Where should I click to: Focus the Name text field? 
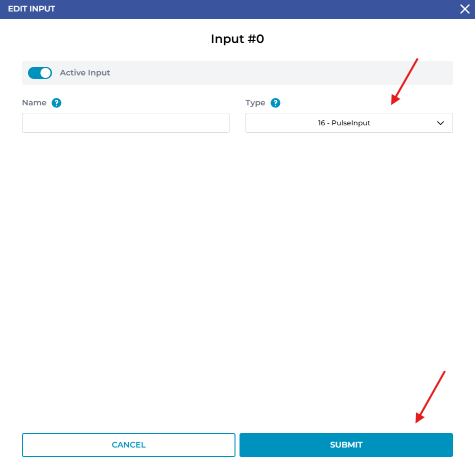tap(125, 123)
